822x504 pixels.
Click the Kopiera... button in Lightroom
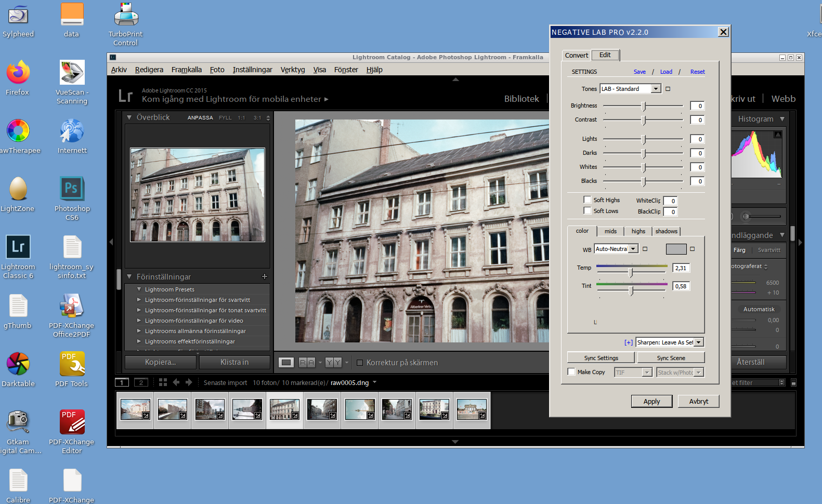pos(161,362)
